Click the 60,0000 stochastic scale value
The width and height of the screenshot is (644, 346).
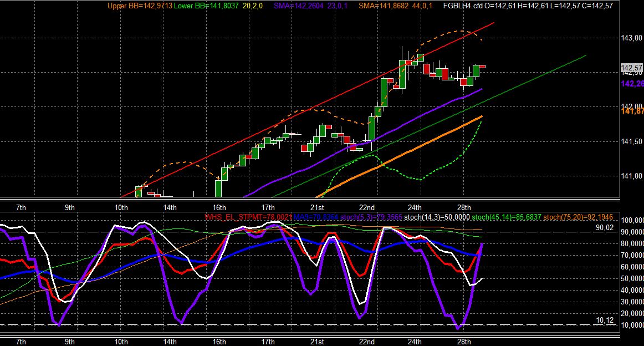click(x=632, y=267)
